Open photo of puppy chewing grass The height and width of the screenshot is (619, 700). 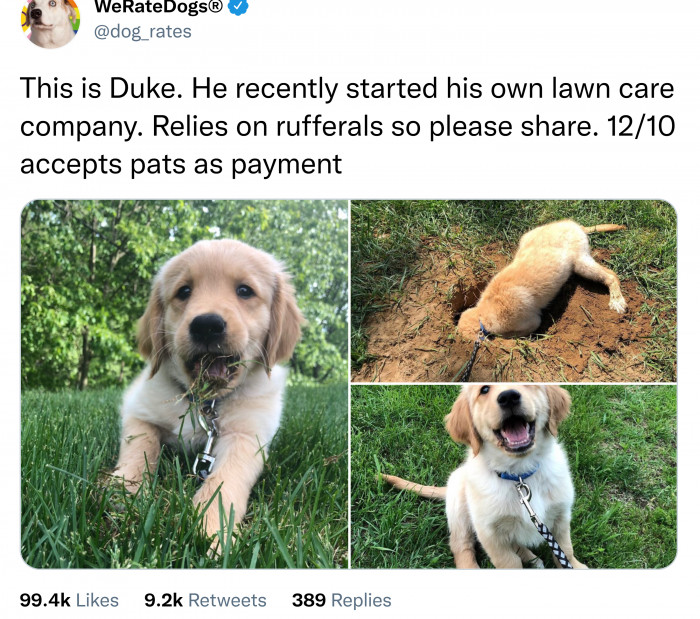pos(185,384)
